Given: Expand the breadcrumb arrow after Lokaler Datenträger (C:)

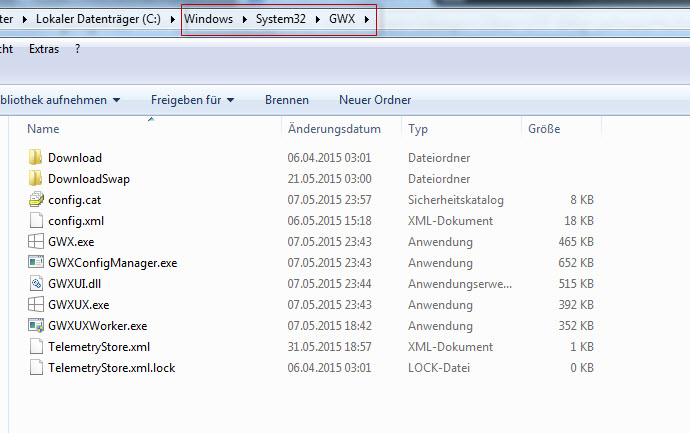Looking at the screenshot, I should point(172,19).
